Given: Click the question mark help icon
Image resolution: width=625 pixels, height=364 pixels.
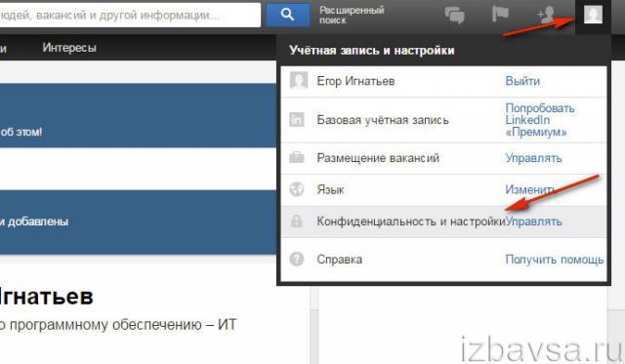Looking at the screenshot, I should tap(297, 259).
